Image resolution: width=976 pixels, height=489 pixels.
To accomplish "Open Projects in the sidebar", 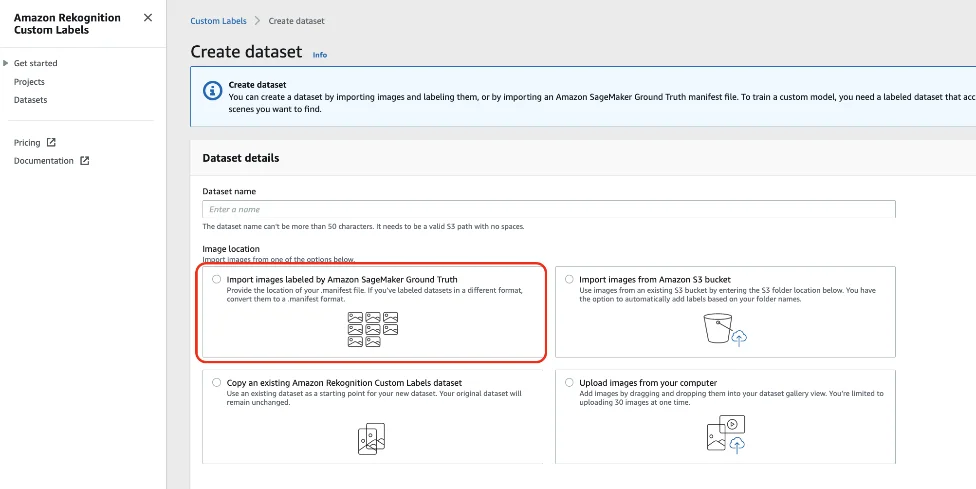I will tap(29, 82).
